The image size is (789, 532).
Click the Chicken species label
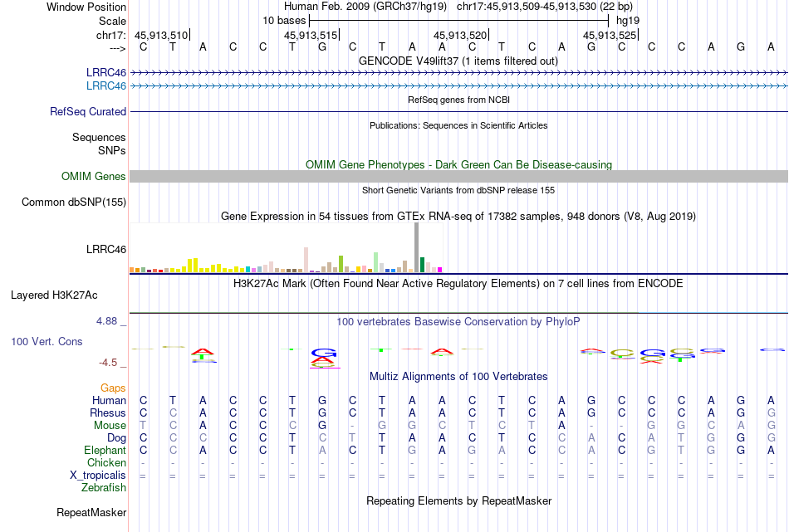pos(106,462)
